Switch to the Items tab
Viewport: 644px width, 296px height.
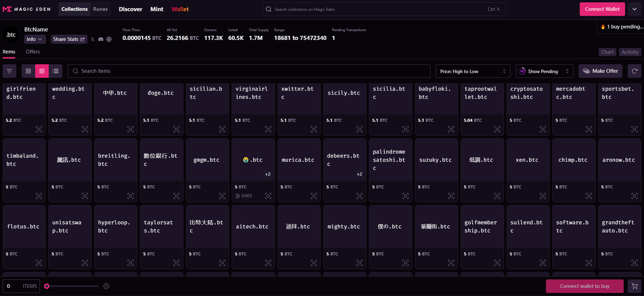(x=9, y=52)
